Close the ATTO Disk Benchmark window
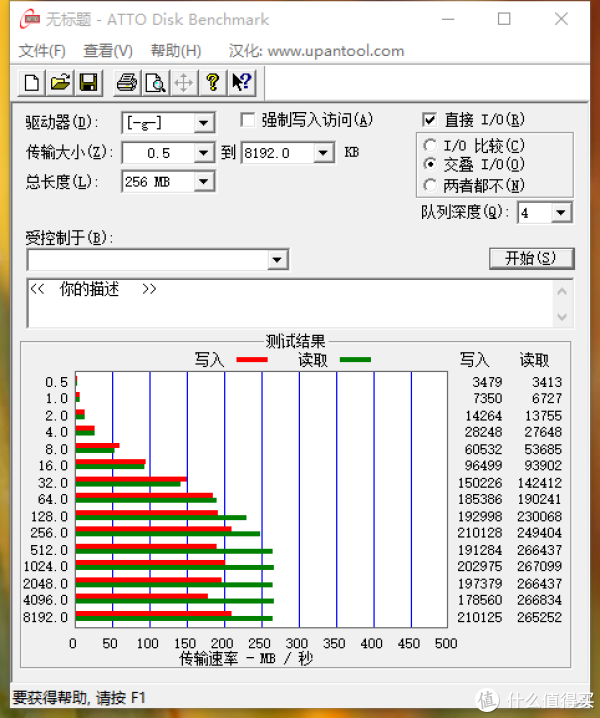600x718 pixels. pyautogui.click(x=561, y=19)
